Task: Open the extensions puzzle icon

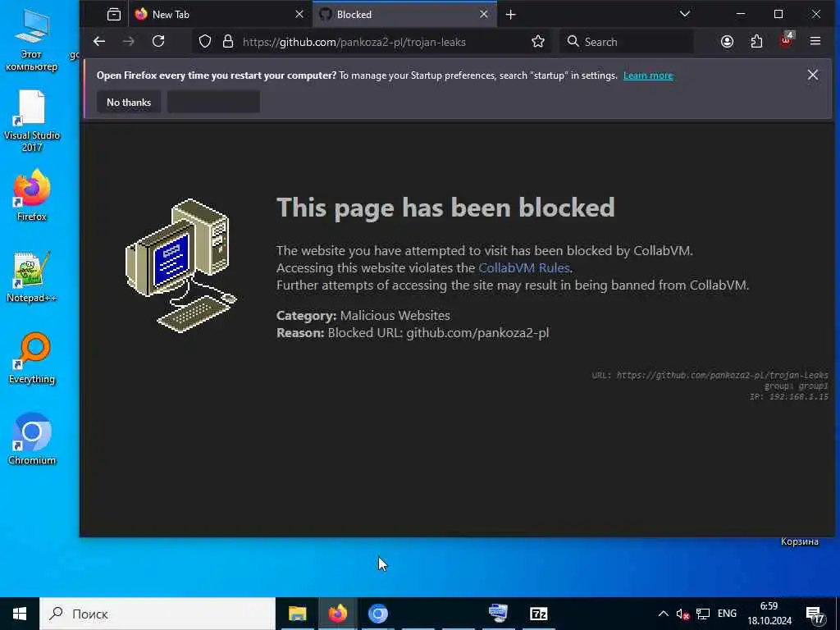Action: 756,42
